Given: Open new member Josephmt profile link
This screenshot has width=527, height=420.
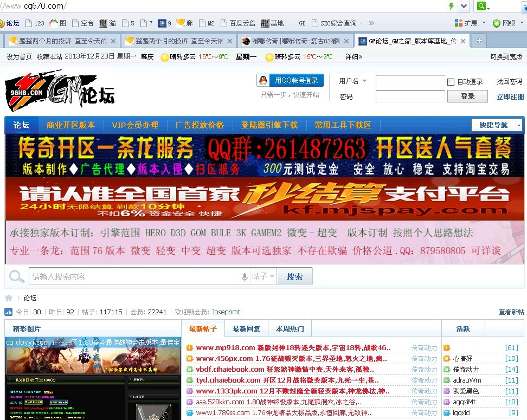Looking at the screenshot, I should pyautogui.click(x=226, y=312).
